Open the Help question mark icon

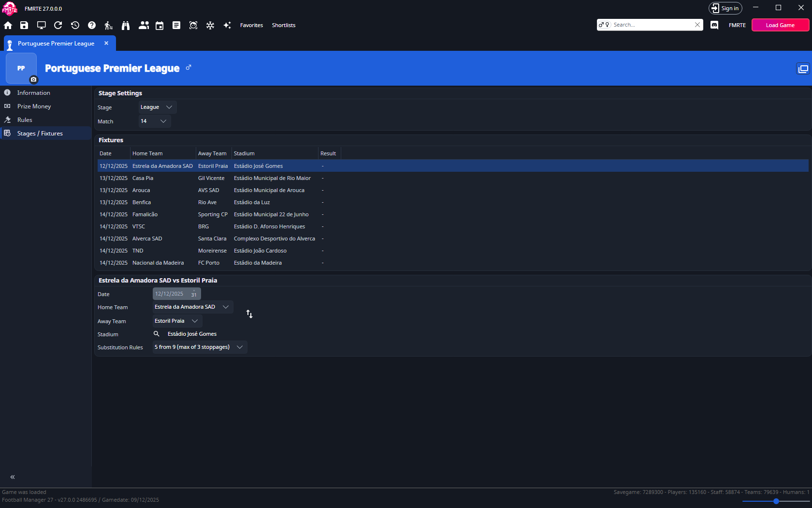[92, 25]
